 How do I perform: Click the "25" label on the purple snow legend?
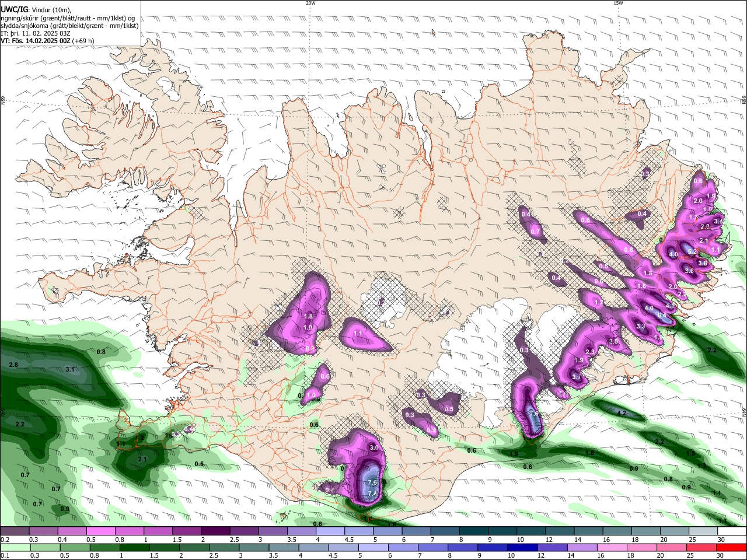click(x=692, y=540)
